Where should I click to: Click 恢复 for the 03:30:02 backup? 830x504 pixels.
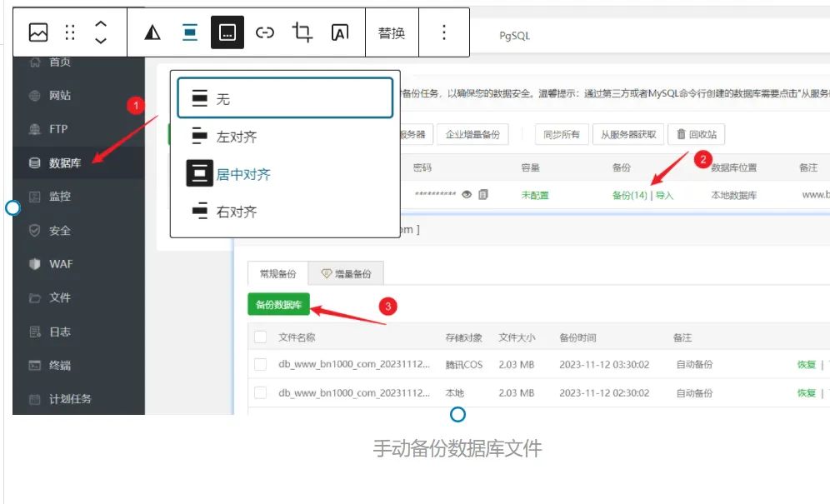point(807,364)
